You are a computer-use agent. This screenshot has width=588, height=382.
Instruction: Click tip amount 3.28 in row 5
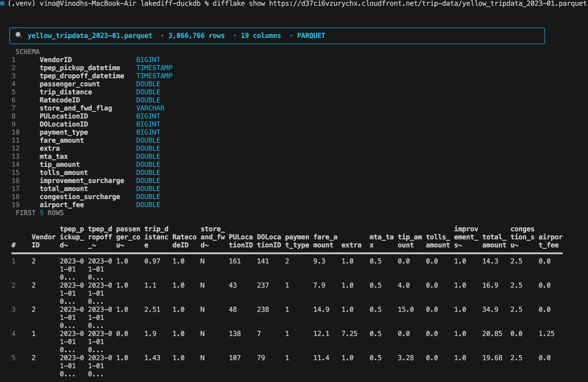pyautogui.click(x=406, y=358)
